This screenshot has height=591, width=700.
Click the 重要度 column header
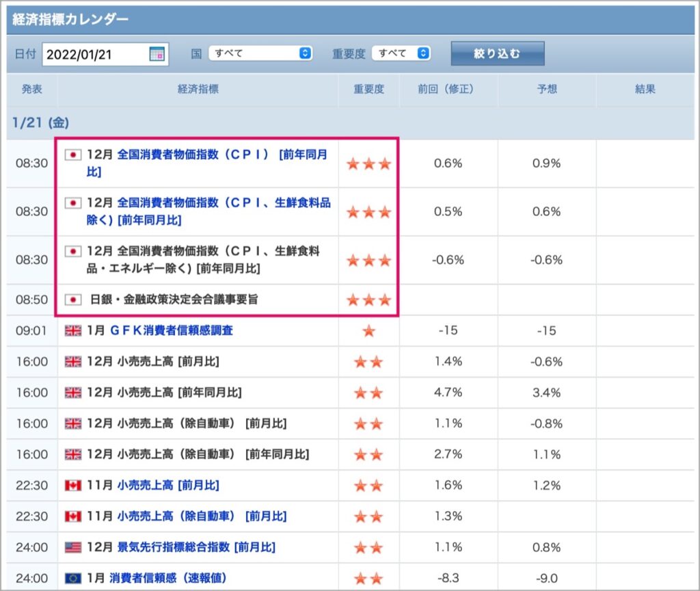pos(368,89)
